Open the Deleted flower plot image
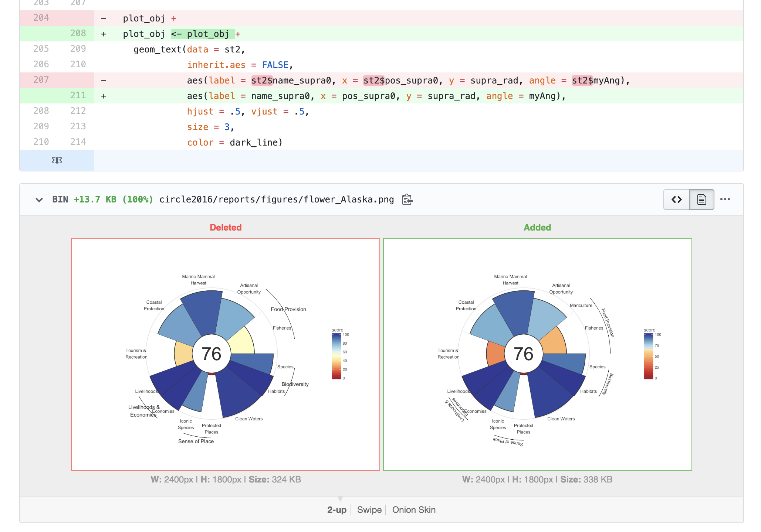This screenshot has height=532, width=761. coord(226,354)
